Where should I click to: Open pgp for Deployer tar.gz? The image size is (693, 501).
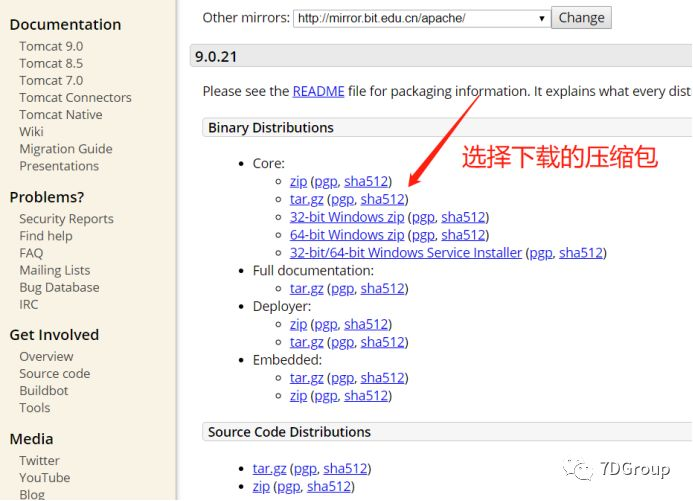coord(343,343)
